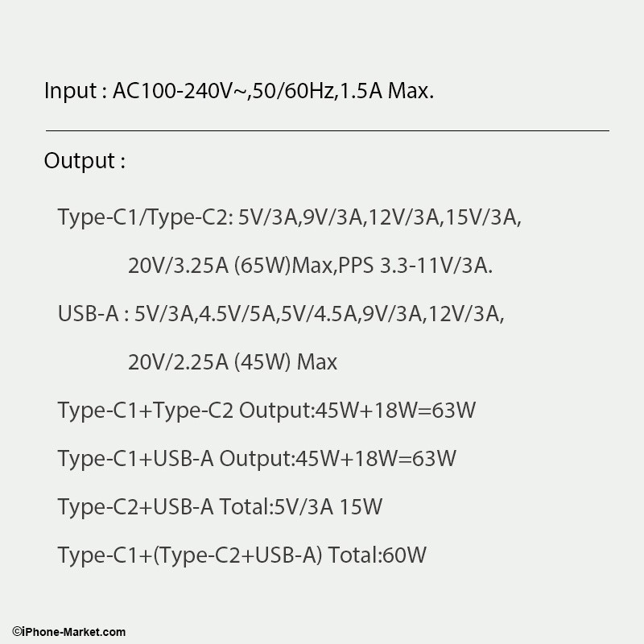This screenshot has width=644, height=644.
Task: Click the 'Output :' heading
Action: 85,160
